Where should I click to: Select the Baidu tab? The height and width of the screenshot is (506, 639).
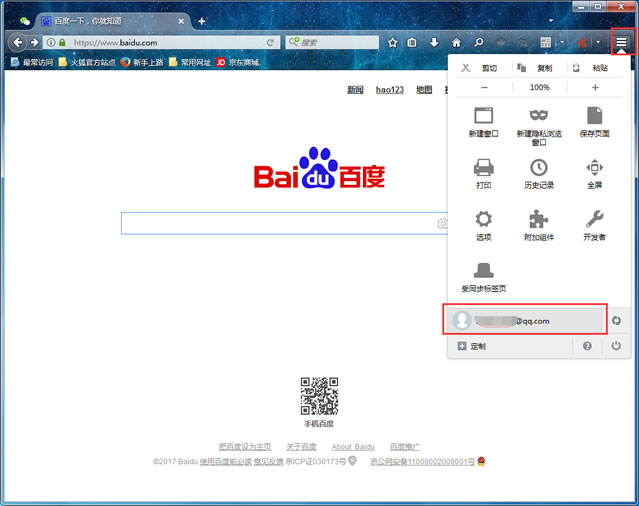tap(113, 21)
